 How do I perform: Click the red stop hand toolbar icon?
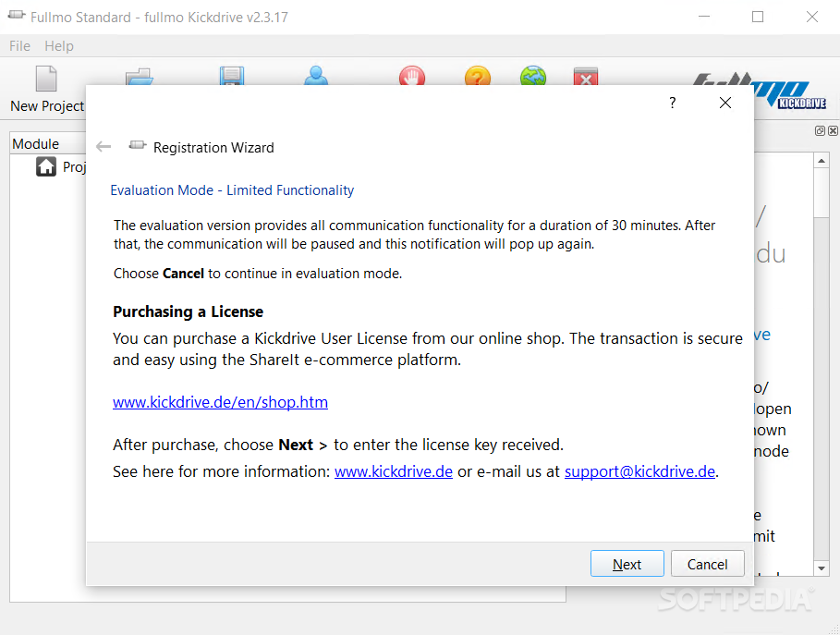click(412, 76)
